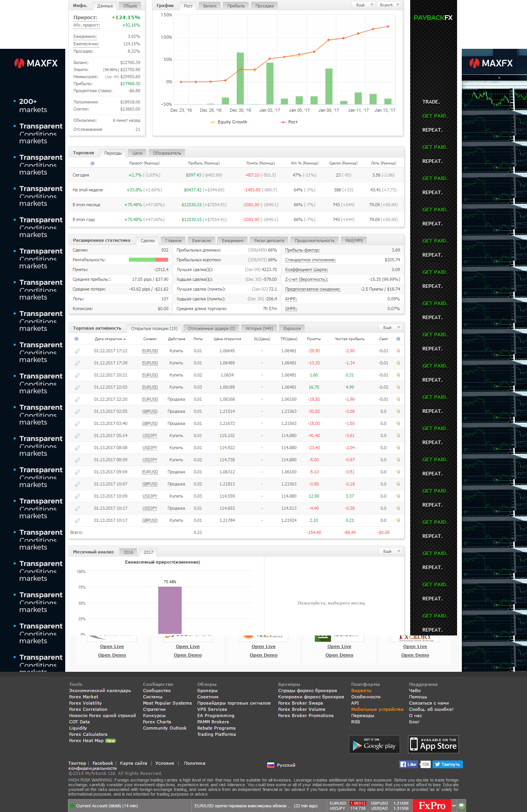This screenshot has height=812, width=527.
Task: Open comment bubble for row 01.12.2017 17:39
Action: [398, 363]
